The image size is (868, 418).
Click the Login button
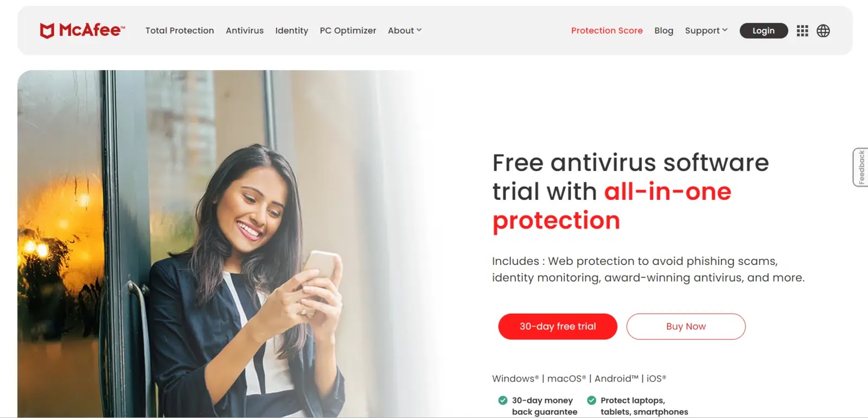click(x=763, y=31)
